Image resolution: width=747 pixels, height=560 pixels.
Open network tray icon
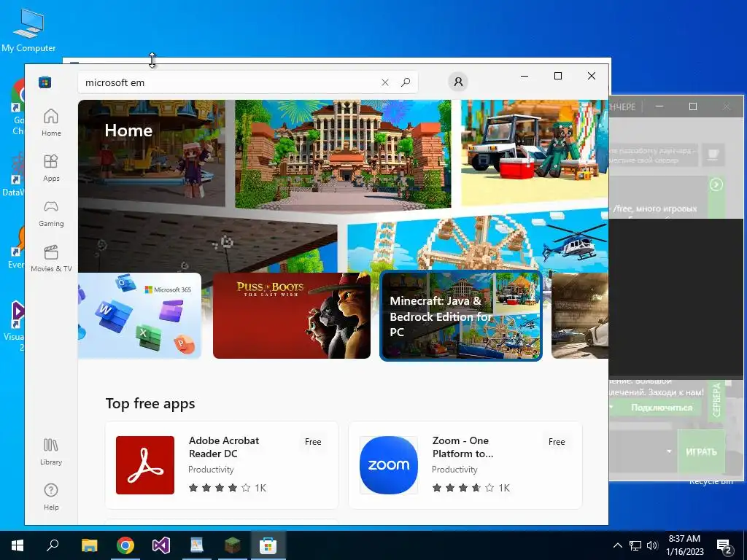click(x=635, y=545)
